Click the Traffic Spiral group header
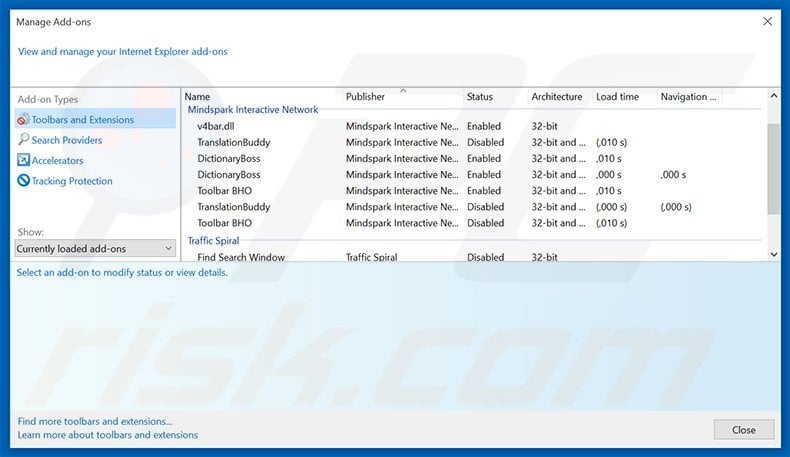 click(213, 240)
